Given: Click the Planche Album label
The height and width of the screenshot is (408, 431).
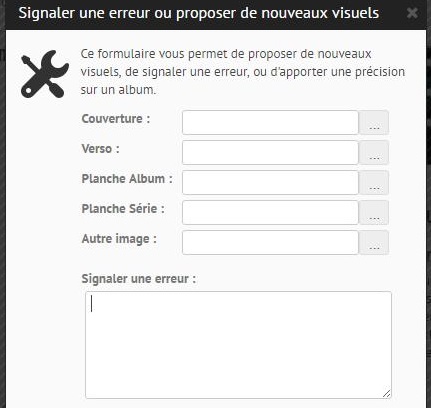Looking at the screenshot, I should click(x=127, y=179).
